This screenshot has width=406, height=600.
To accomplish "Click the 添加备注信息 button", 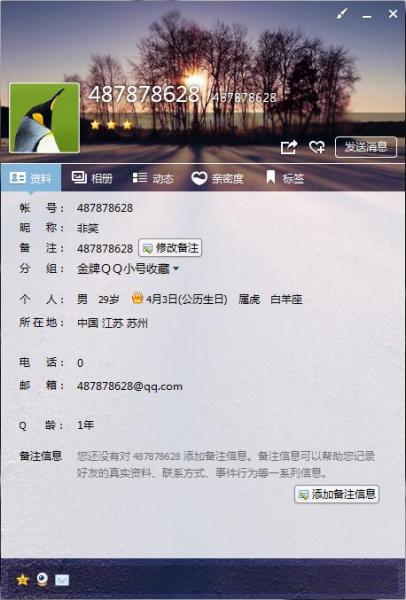I will pyautogui.click(x=337, y=494).
